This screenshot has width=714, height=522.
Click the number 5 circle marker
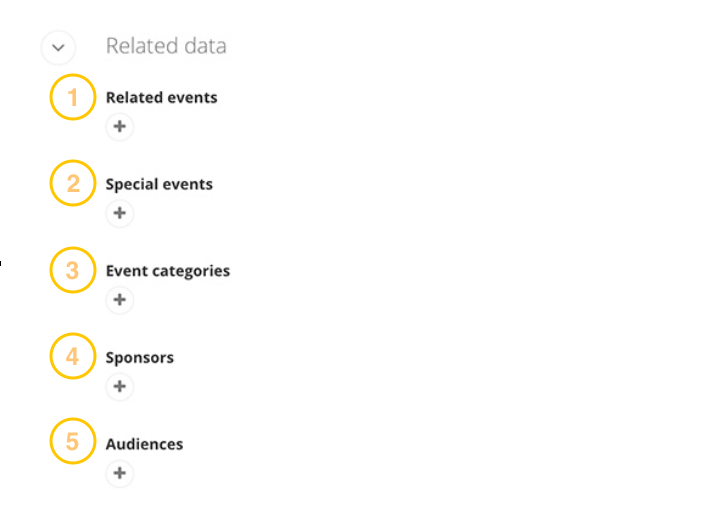[73, 443]
